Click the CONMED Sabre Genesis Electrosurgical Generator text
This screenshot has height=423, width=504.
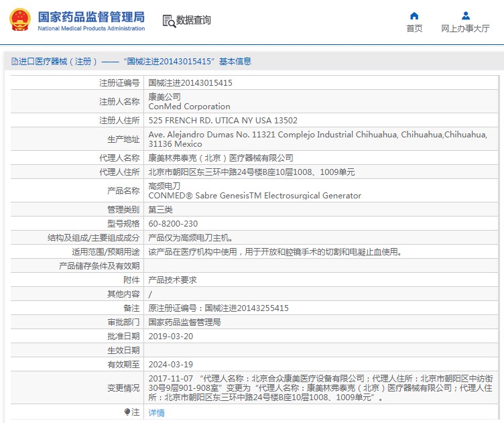(x=255, y=196)
